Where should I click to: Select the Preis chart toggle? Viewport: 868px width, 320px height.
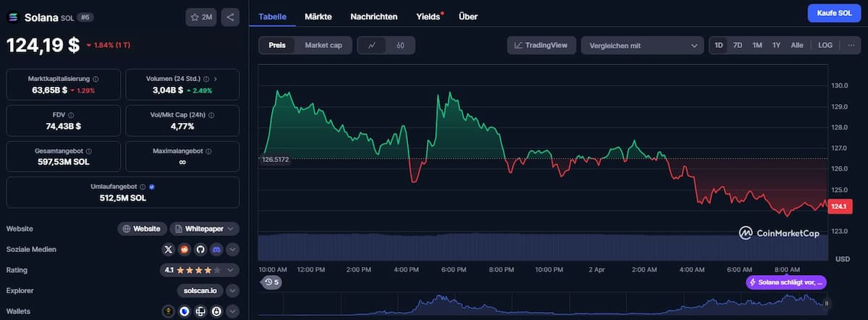pyautogui.click(x=277, y=45)
